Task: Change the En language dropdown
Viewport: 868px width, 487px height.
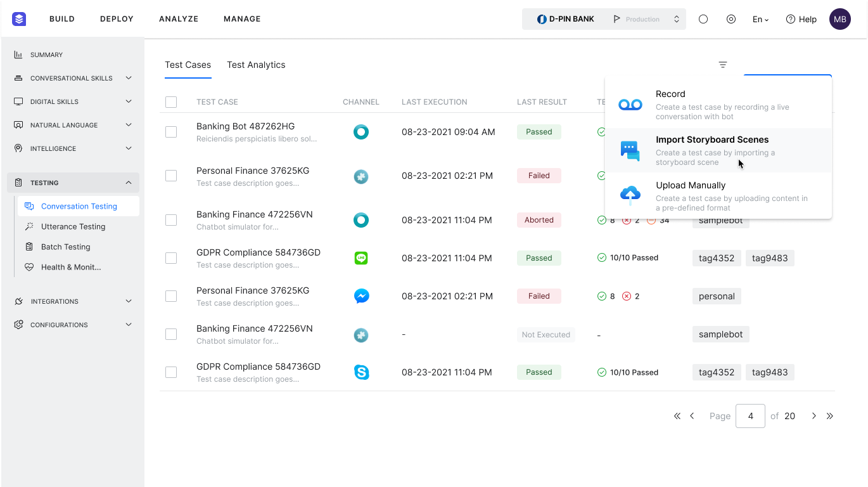Action: coord(760,19)
